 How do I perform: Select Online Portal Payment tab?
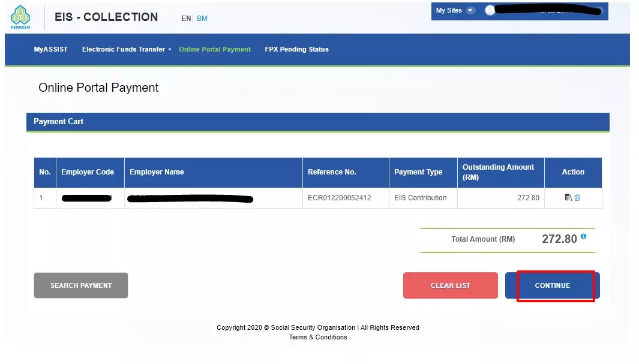[215, 49]
